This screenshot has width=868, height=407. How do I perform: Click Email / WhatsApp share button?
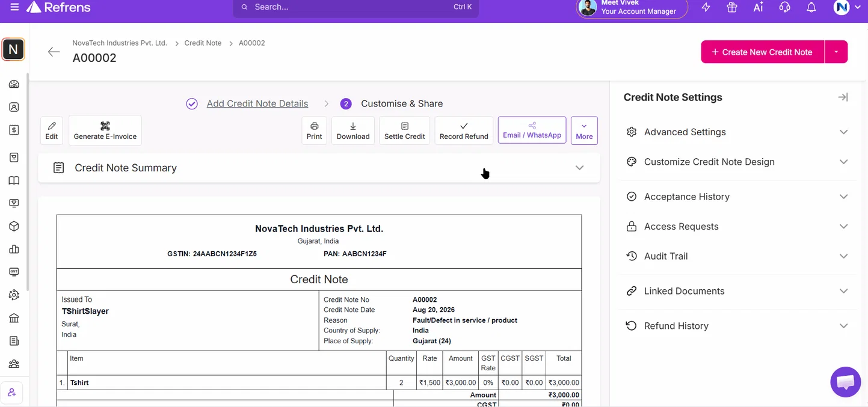point(532,130)
